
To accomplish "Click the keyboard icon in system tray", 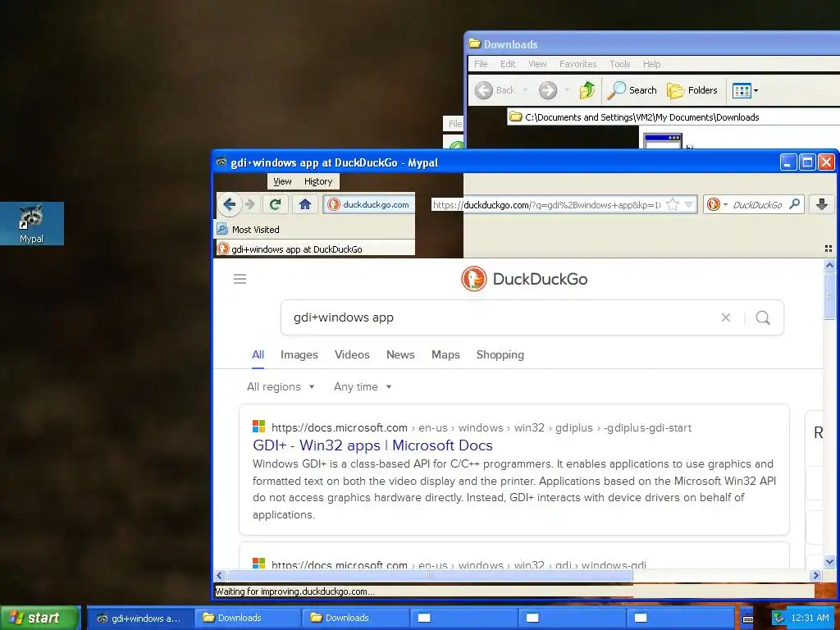I will point(748,619).
